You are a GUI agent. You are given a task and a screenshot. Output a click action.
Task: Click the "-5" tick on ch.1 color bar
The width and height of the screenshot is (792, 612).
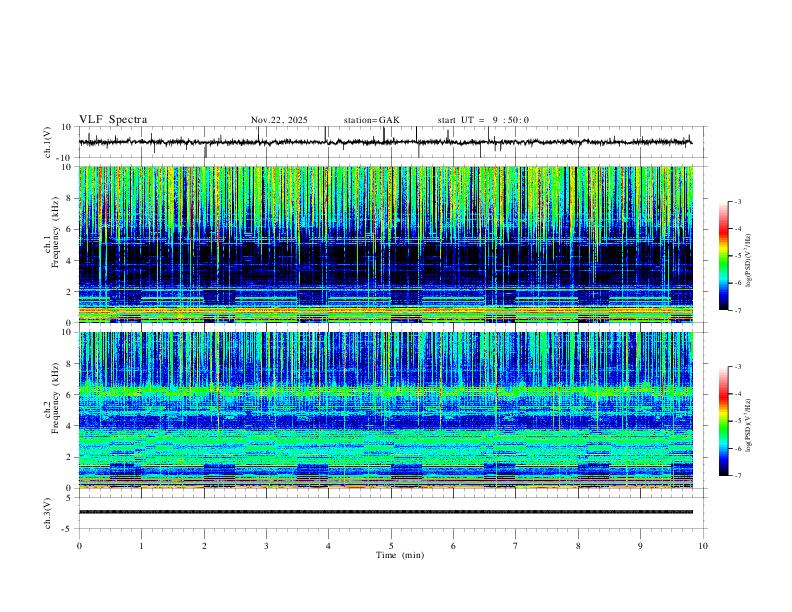click(x=737, y=256)
